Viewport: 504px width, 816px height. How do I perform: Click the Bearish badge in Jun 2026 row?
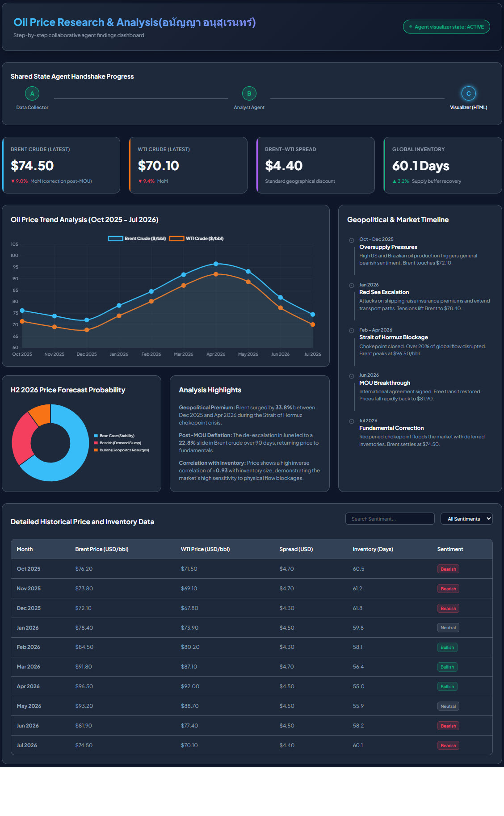(x=448, y=726)
